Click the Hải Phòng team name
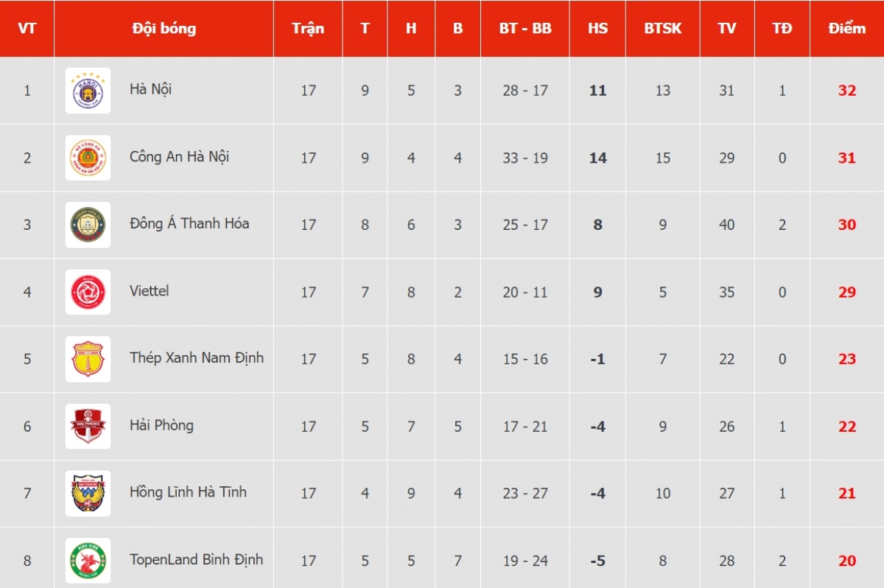Screen dimensions: 884x588 point(161,425)
